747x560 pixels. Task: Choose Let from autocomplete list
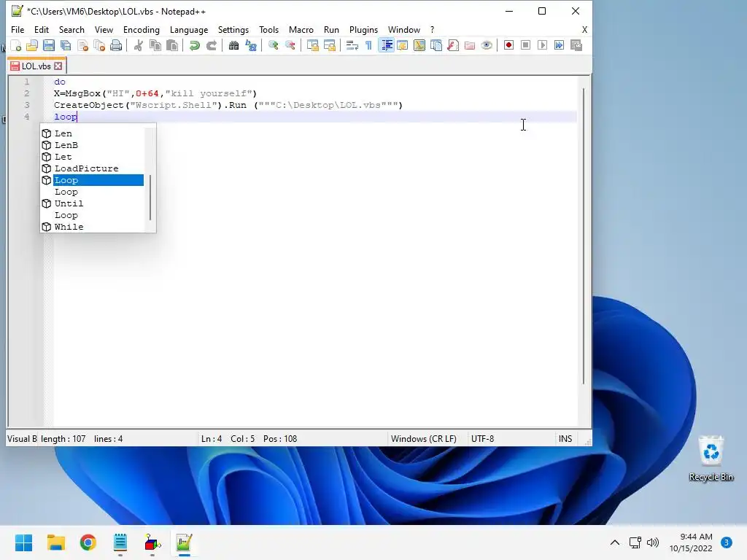point(63,157)
